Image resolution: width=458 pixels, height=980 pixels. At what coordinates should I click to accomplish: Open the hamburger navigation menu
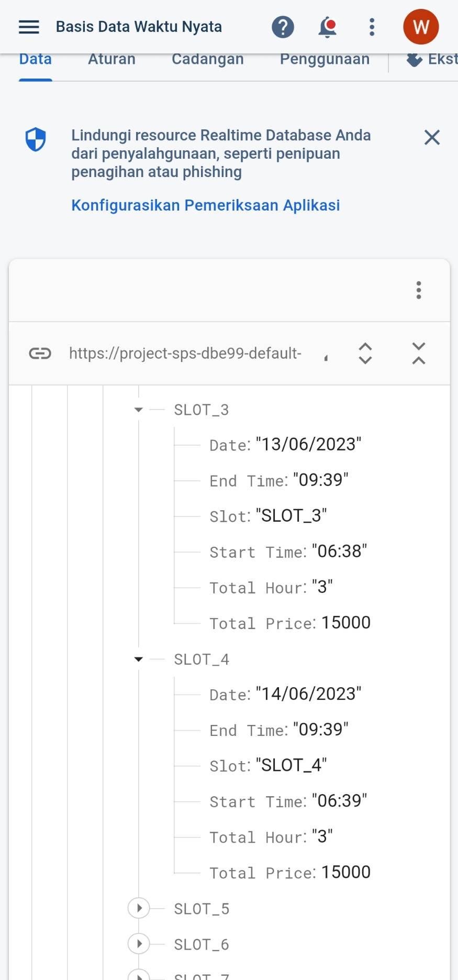pyautogui.click(x=29, y=27)
